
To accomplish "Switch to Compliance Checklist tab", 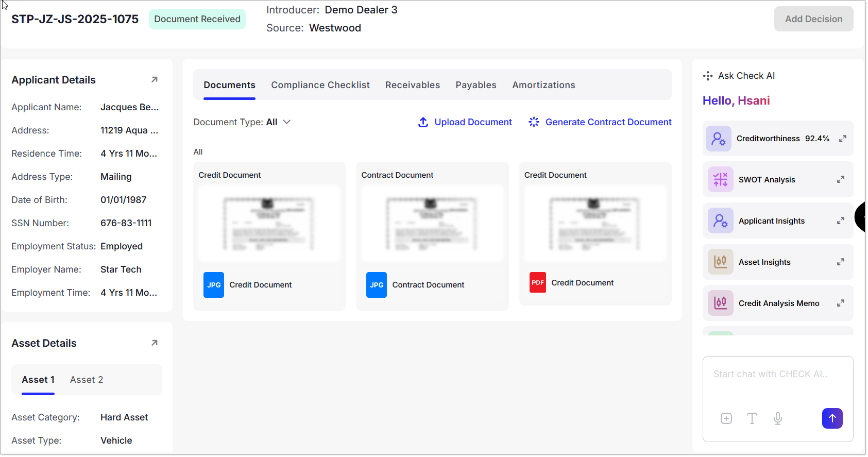I will [320, 85].
